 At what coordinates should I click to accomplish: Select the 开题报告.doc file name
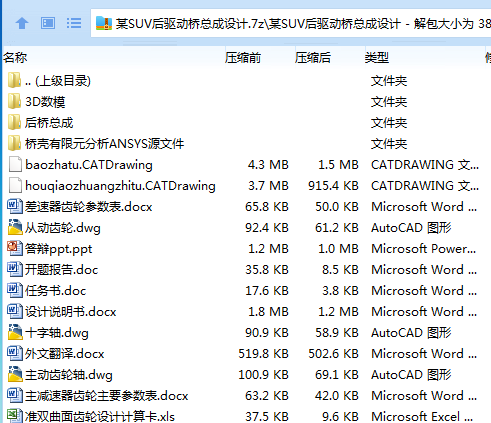pos(62,270)
